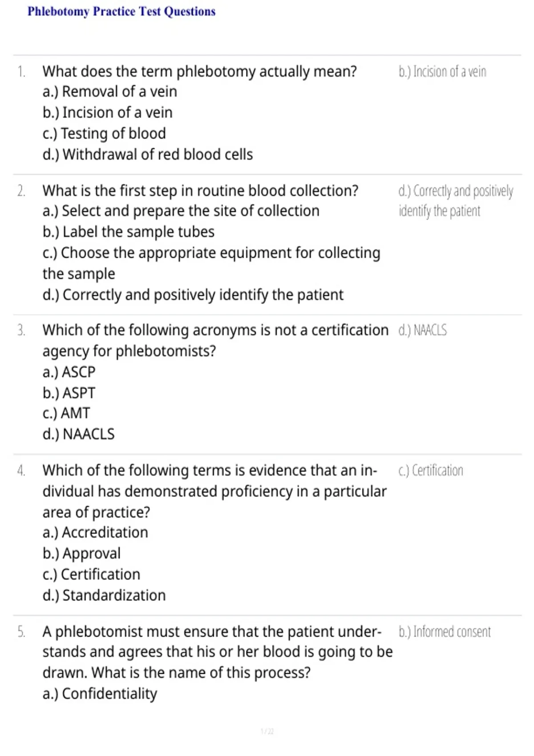Select option b.) Approval

pyautogui.click(x=81, y=554)
